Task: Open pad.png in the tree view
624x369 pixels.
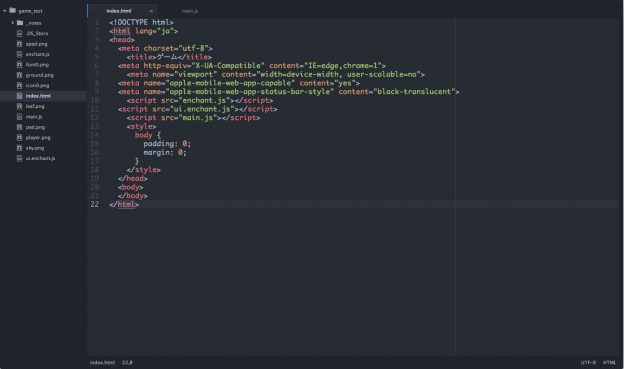Action: (x=35, y=127)
